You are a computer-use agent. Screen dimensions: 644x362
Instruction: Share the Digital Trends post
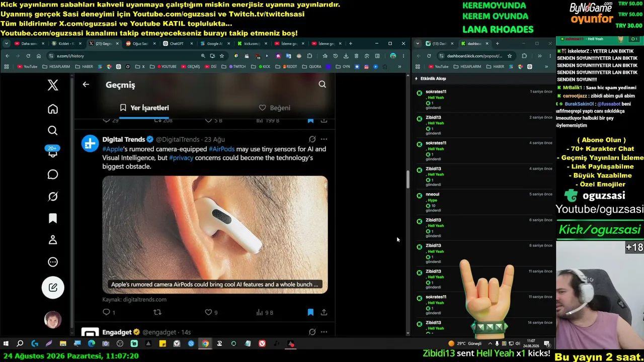click(324, 312)
